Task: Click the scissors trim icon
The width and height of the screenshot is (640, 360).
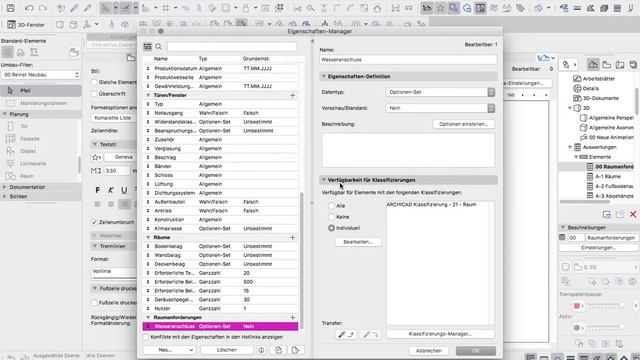Action: coord(297,8)
